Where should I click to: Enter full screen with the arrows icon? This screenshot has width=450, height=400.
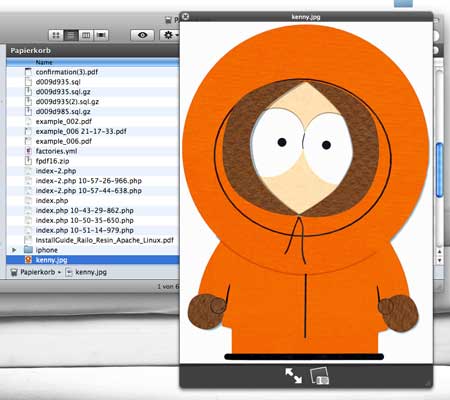click(293, 375)
